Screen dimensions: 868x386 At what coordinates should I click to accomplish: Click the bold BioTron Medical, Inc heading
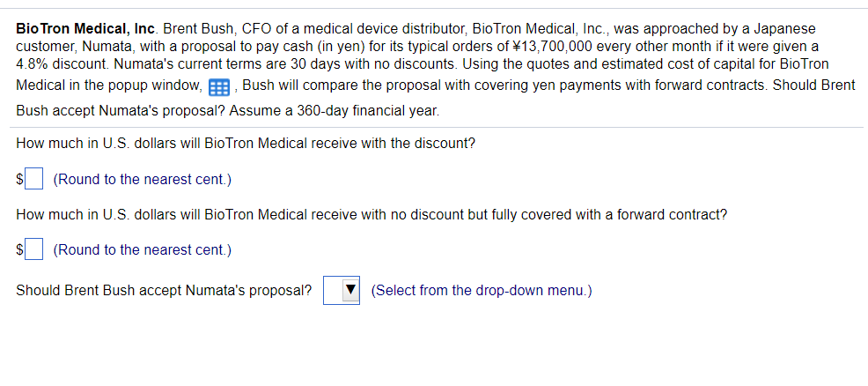click(x=86, y=27)
